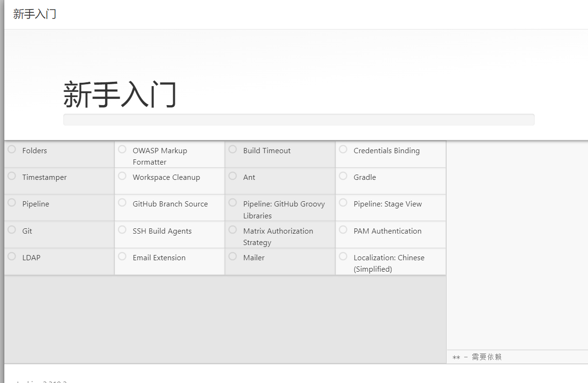Toggle the SSH Build Agents status circle
The height and width of the screenshot is (383, 588).
click(122, 230)
